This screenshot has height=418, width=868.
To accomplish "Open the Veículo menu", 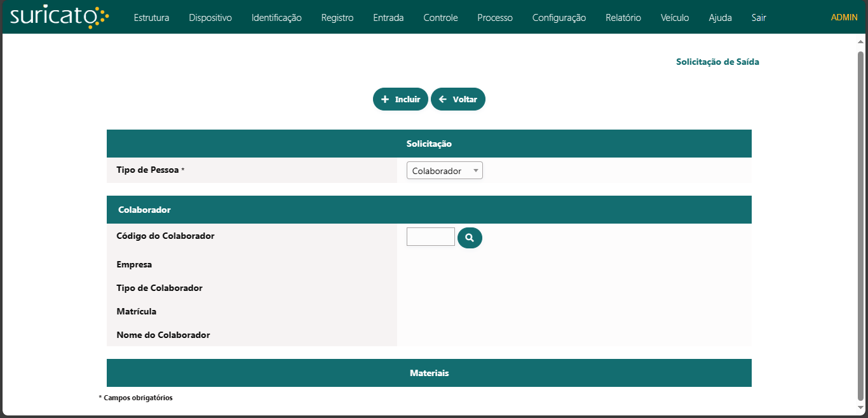I will (675, 18).
